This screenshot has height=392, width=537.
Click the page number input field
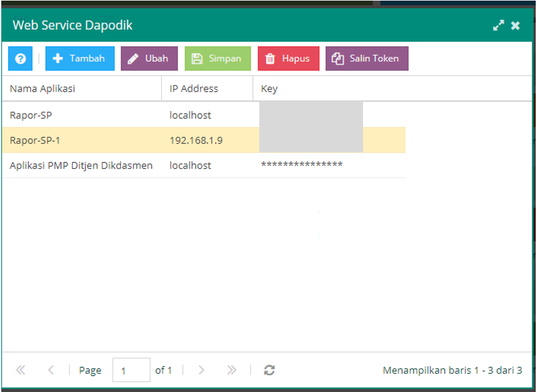tap(131, 371)
